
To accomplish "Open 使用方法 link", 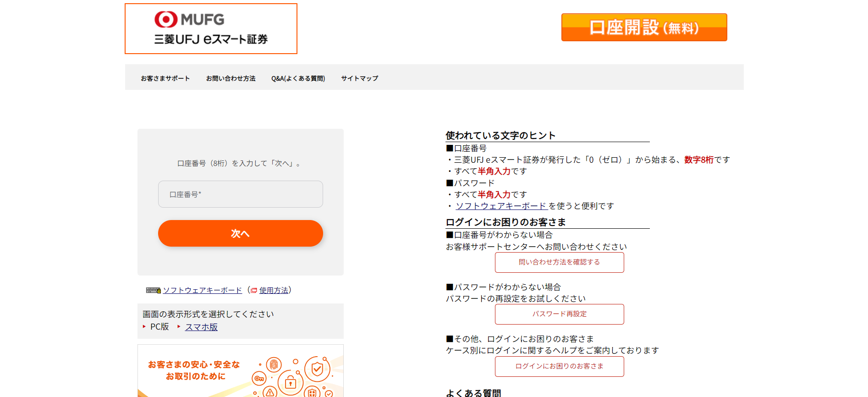I will click(x=274, y=290).
